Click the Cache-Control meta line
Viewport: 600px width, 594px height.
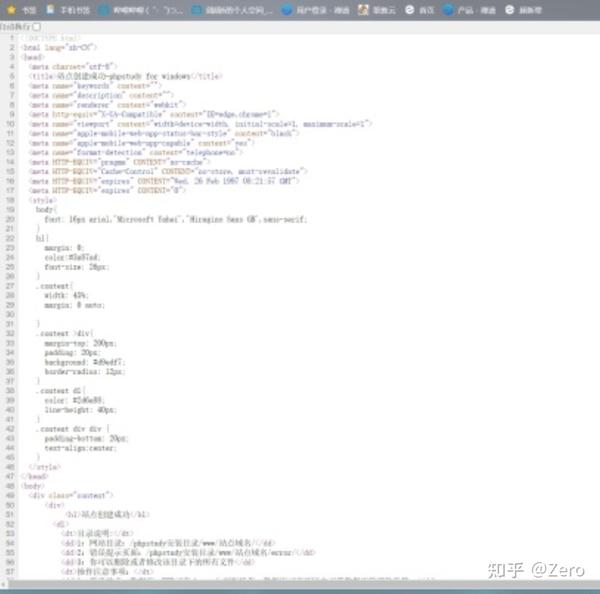pos(168,171)
